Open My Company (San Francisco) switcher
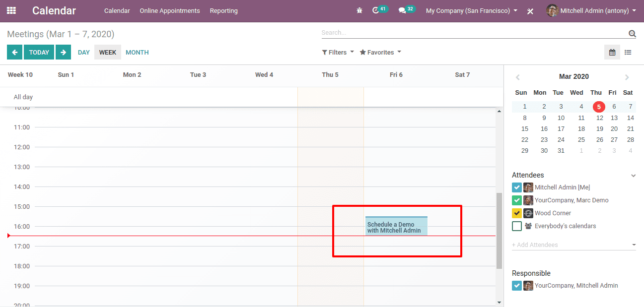644x307 pixels. tap(472, 10)
